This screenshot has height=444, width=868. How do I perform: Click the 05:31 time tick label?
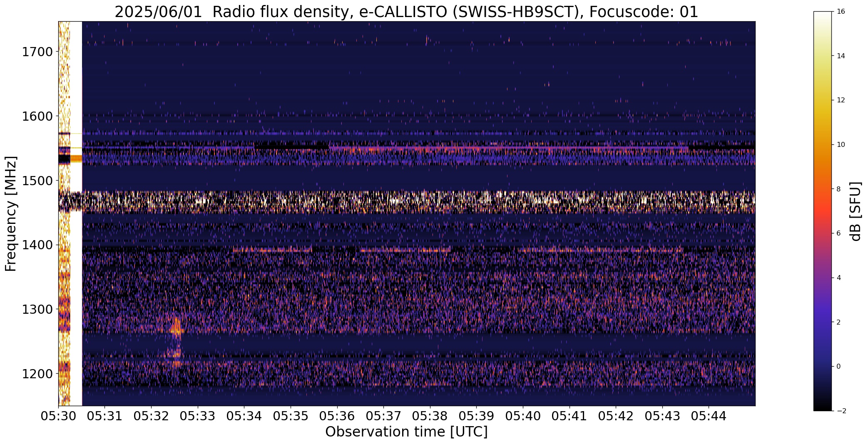(105, 416)
